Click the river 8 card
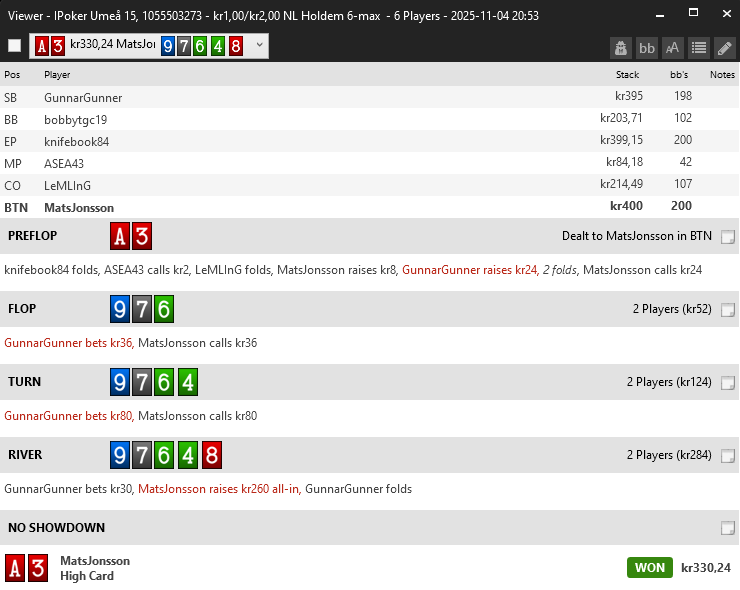The image size is (740, 590). pyautogui.click(x=211, y=455)
